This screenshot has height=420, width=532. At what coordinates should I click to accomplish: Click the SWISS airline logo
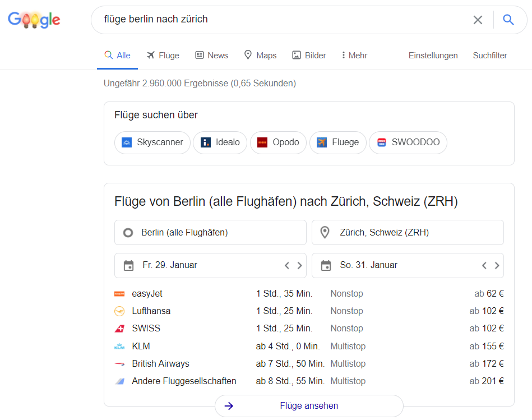point(119,329)
